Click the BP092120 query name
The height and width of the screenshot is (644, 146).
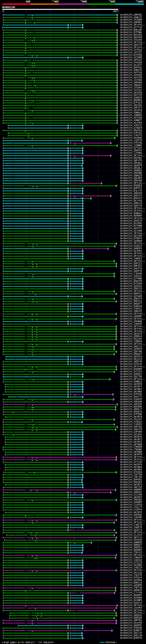pos(8,8)
